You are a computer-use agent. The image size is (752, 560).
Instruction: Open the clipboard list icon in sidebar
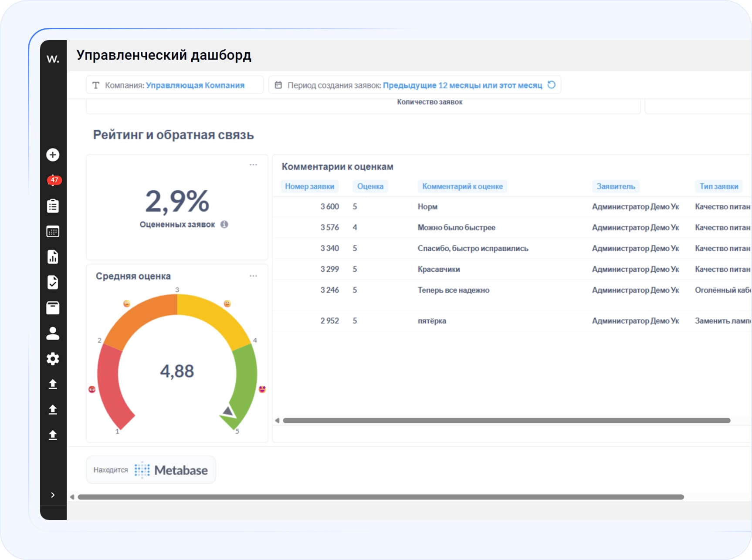coord(53,206)
